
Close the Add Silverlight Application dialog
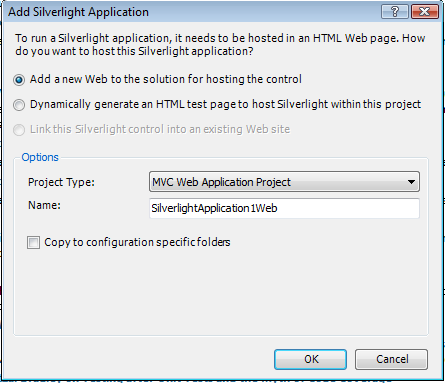[x=425, y=12]
